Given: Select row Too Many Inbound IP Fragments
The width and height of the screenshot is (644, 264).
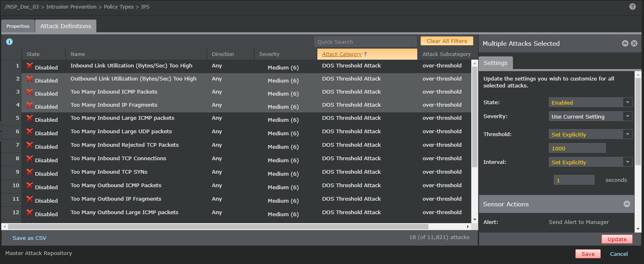Looking at the screenshot, I should 236,105.
